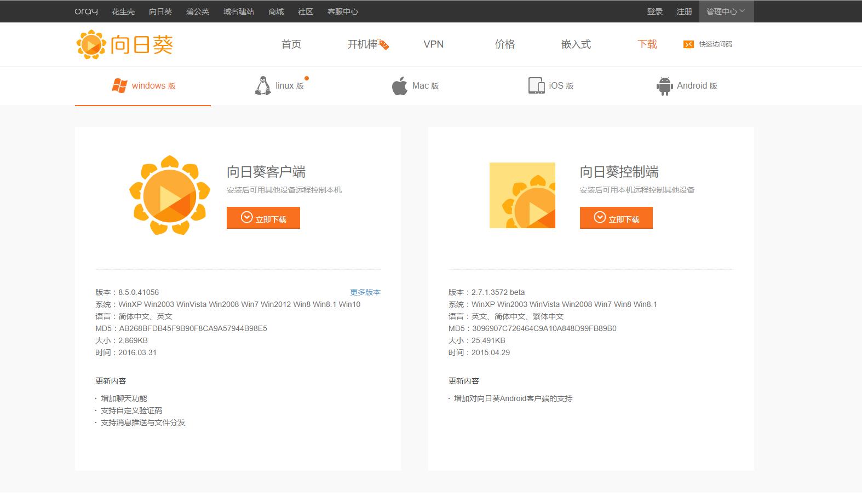Screen dimensions: 862x504
Task: Click the 向日葵控制端 title
Action: point(619,172)
